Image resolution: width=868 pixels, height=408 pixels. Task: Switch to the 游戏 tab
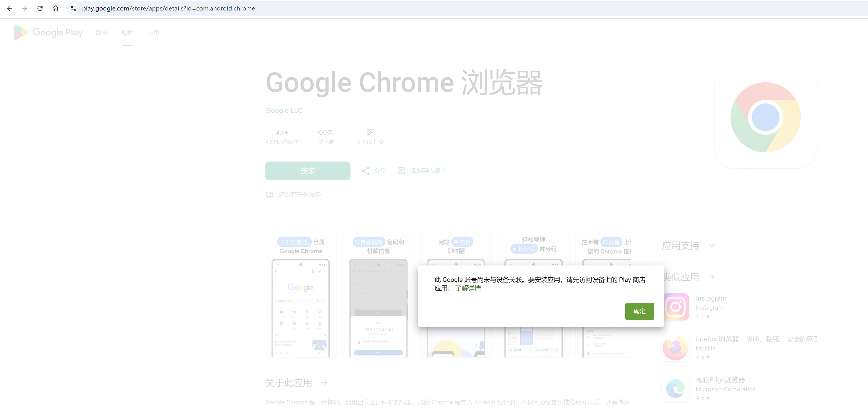(102, 32)
